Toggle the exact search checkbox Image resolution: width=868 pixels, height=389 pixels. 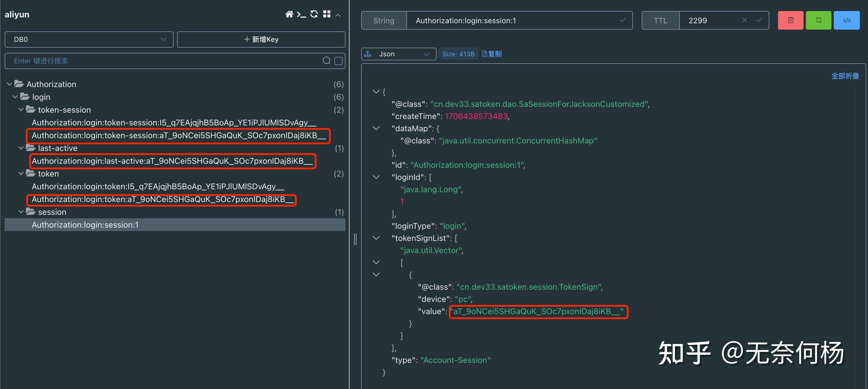pos(338,61)
